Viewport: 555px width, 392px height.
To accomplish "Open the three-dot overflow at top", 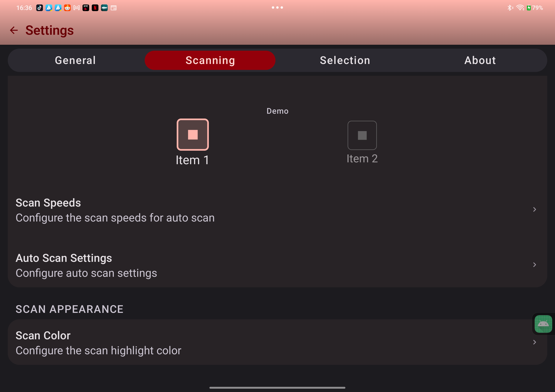I will pos(277,7).
